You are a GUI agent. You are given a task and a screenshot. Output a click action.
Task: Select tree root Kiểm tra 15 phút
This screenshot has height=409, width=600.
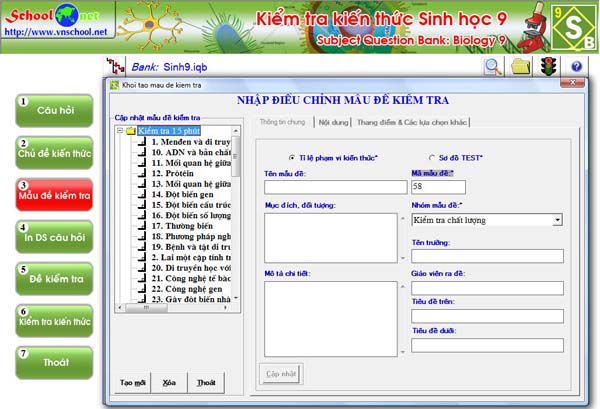[x=169, y=131]
